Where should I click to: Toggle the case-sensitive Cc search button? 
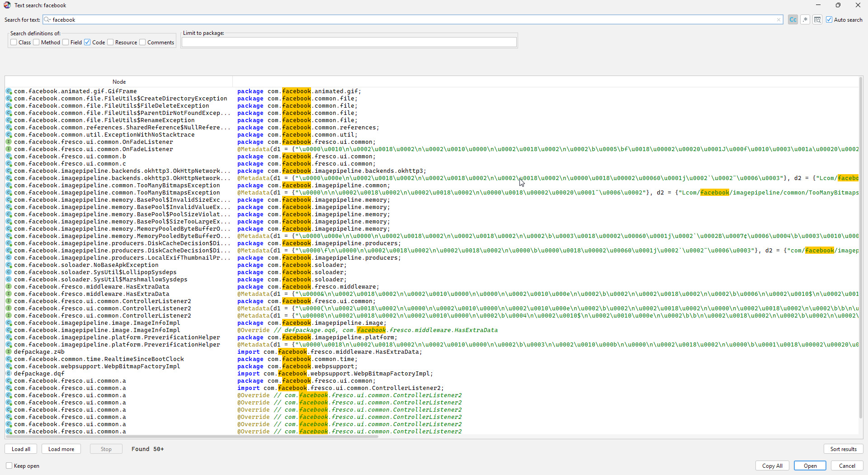[793, 19]
